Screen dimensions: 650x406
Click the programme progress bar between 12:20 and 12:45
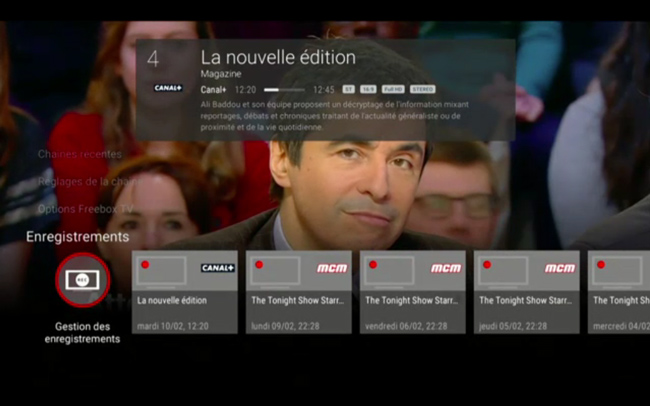(x=284, y=90)
